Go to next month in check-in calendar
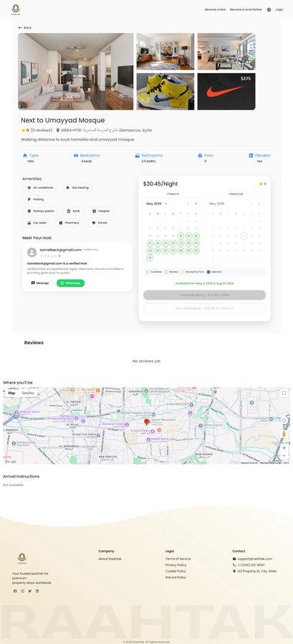This screenshot has height=644, width=293. click(x=196, y=203)
